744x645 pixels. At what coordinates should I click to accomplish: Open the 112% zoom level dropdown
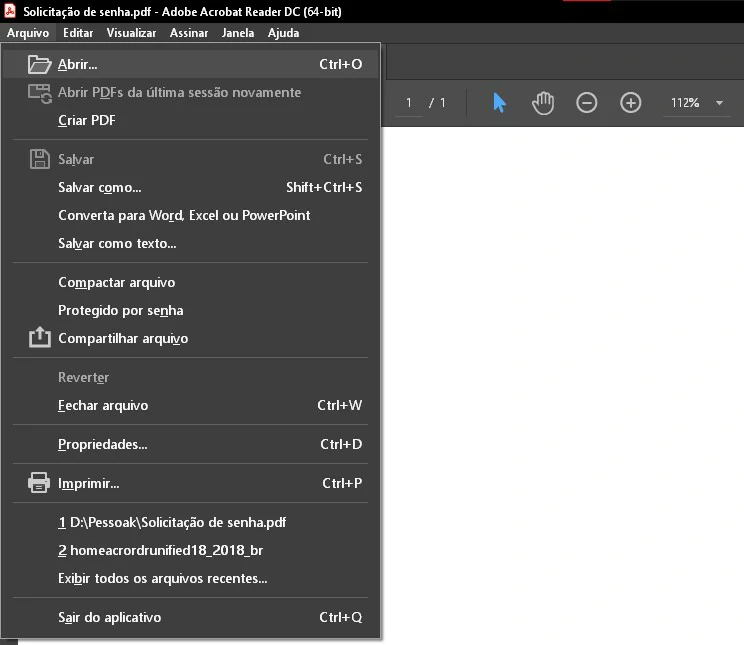click(x=719, y=103)
